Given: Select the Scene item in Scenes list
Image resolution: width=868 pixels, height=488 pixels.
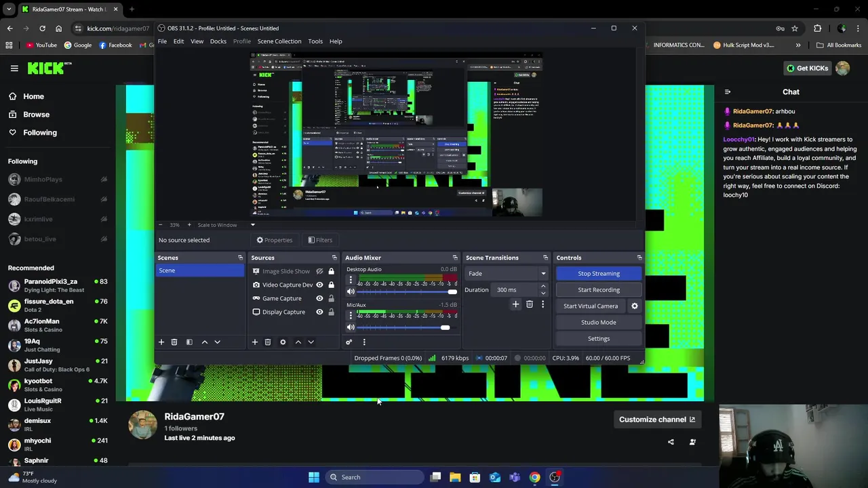Looking at the screenshot, I should point(200,270).
